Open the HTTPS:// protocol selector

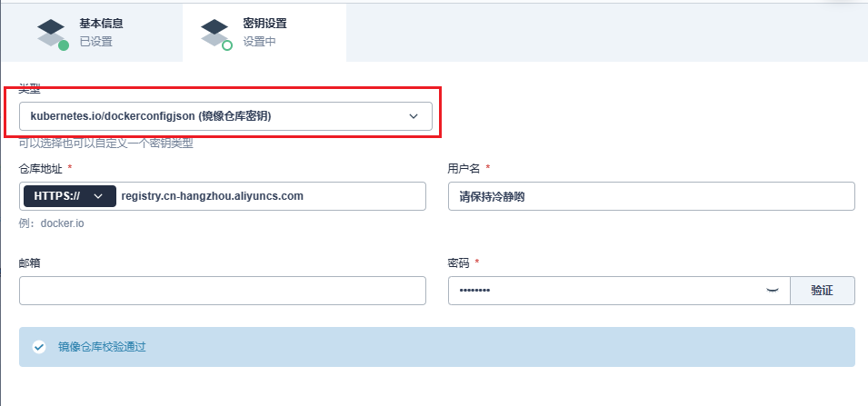point(68,196)
